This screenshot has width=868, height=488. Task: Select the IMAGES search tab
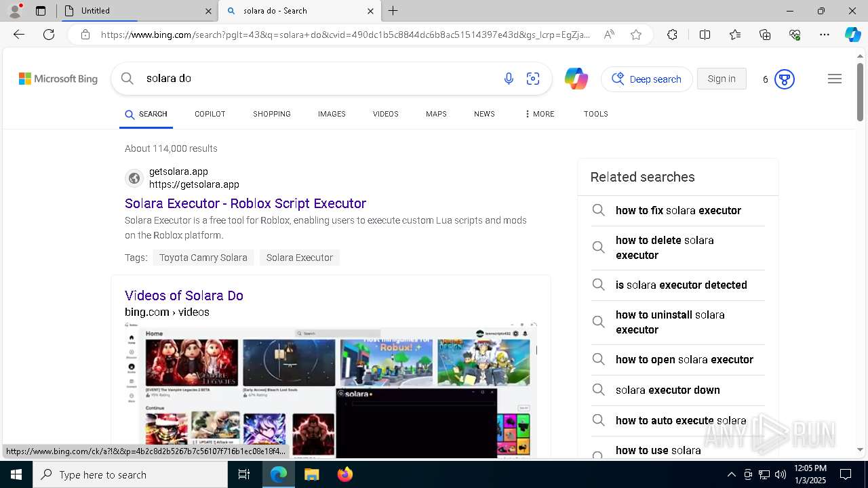tap(332, 114)
